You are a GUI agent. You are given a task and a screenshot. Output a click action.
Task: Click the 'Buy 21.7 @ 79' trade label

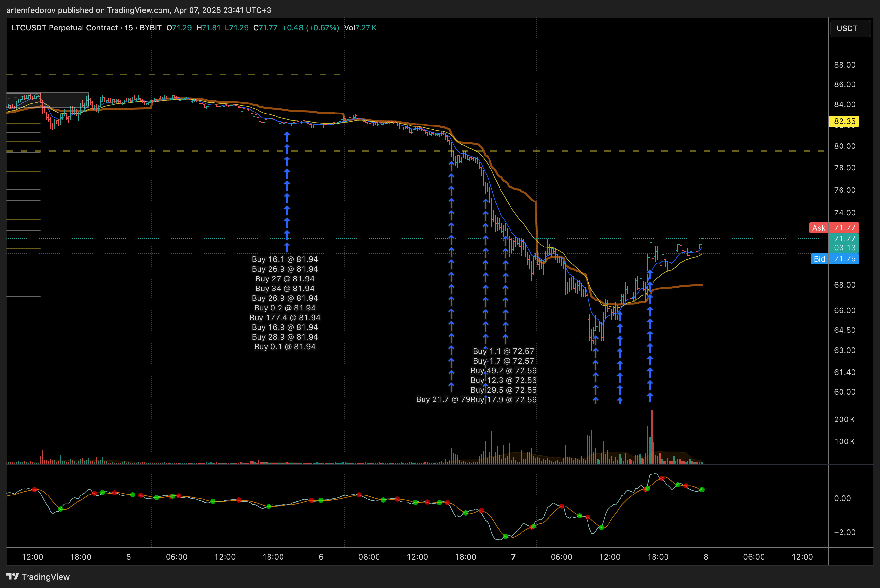(x=443, y=400)
